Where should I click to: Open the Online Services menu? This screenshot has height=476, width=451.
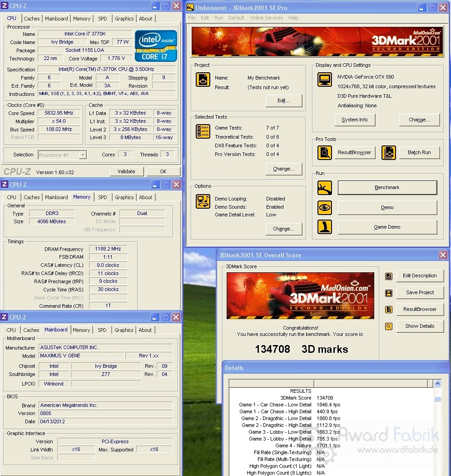coord(266,18)
